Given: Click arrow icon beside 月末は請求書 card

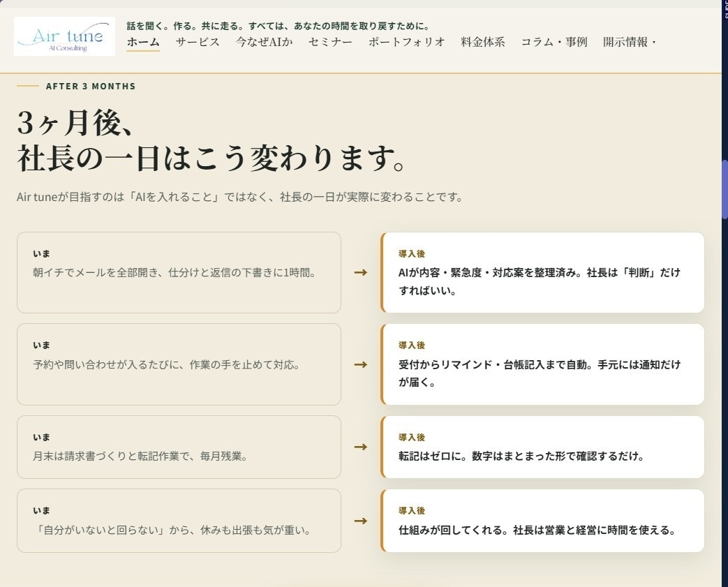Looking at the screenshot, I should (x=361, y=447).
